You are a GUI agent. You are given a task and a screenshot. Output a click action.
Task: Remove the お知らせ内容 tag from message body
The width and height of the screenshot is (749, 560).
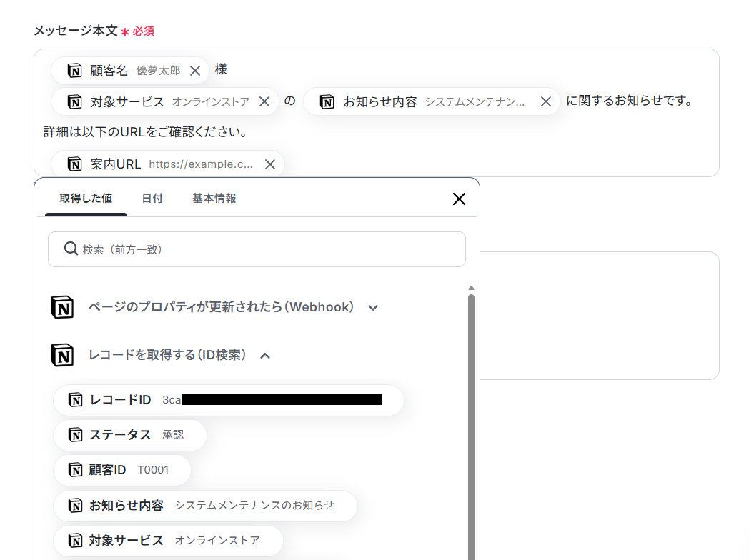(546, 101)
